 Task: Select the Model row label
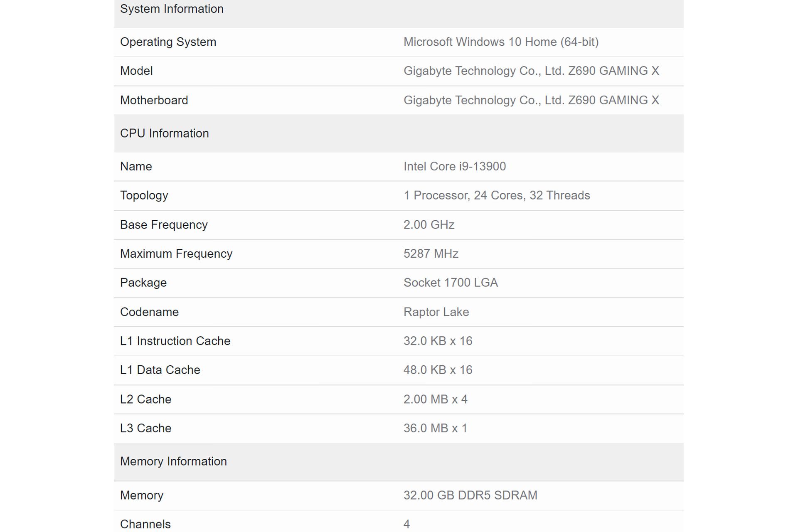136,71
